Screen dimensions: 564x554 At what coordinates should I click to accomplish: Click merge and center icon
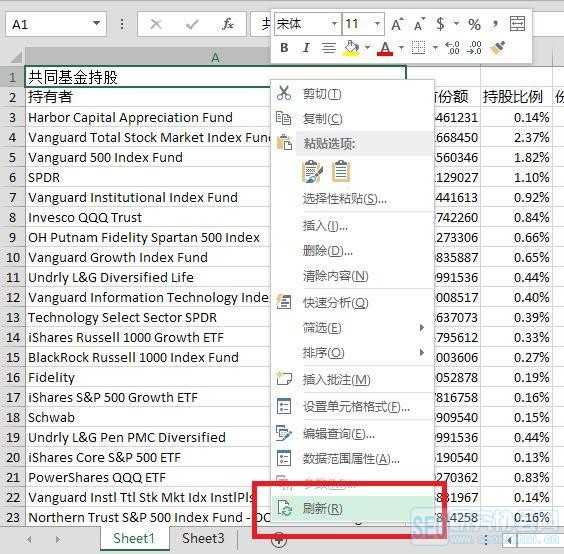(518, 24)
